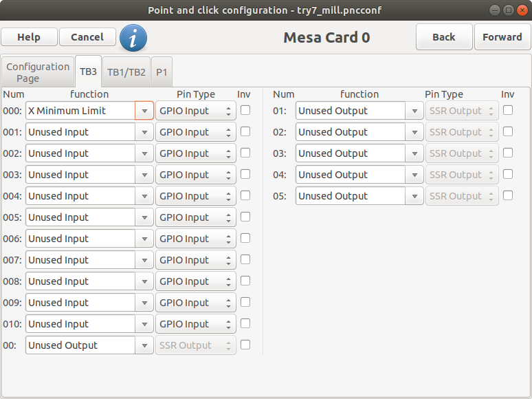Open output 01 function dropdown
The image size is (532, 399).
pyautogui.click(x=414, y=111)
